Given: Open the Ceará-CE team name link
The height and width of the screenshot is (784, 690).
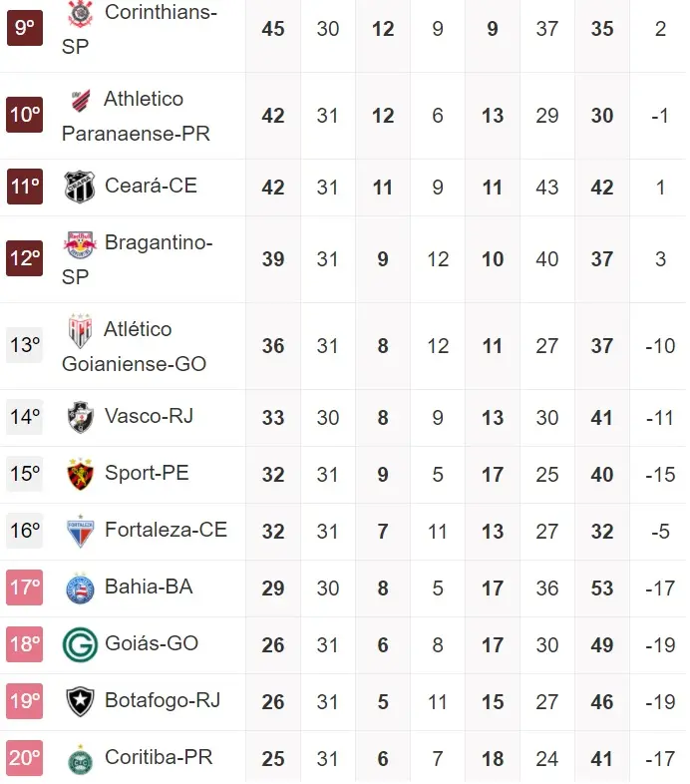Looking at the screenshot, I should click(151, 187).
